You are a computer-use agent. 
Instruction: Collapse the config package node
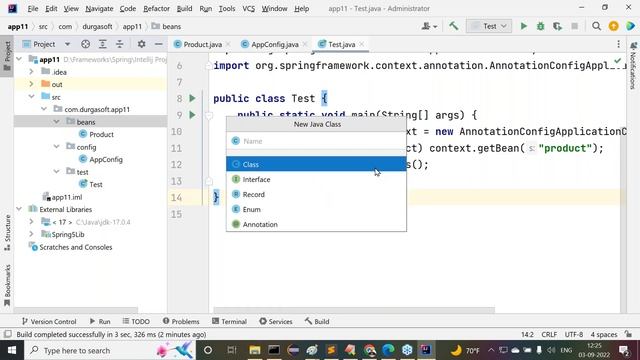coord(56,147)
